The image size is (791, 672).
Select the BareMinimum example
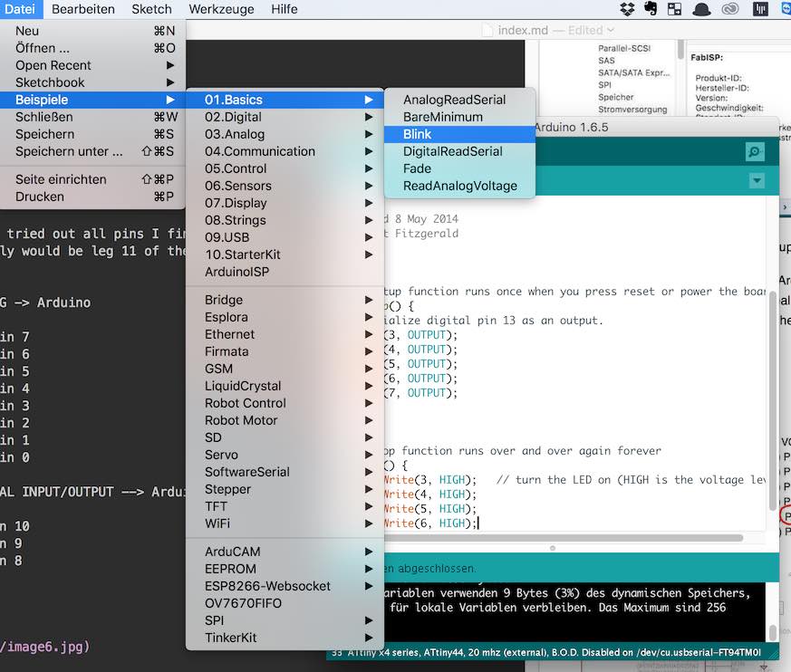[459, 117]
